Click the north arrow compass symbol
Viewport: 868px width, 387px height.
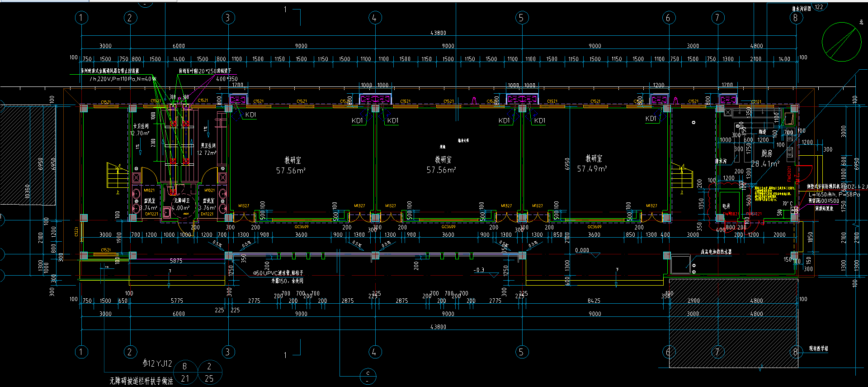(841, 41)
